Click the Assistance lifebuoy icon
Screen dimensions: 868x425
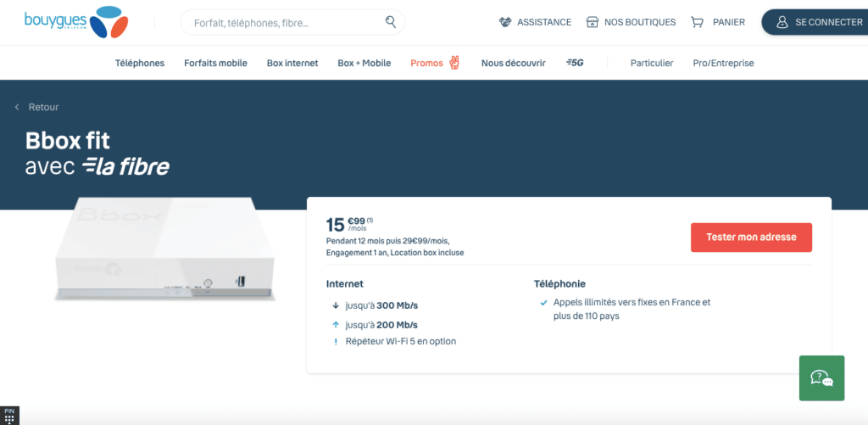point(505,22)
